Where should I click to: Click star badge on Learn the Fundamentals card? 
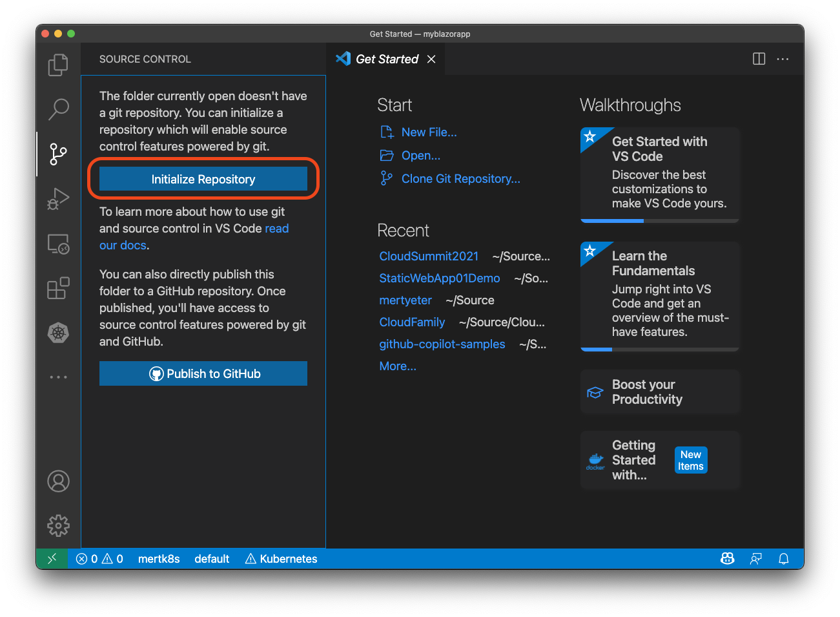point(589,251)
